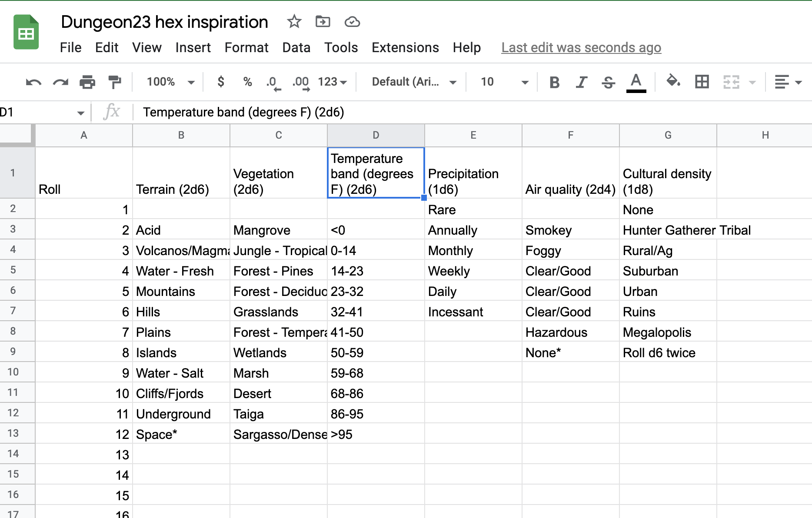The width and height of the screenshot is (812, 518).
Task: Toggle Bold formatting
Action: click(x=554, y=82)
